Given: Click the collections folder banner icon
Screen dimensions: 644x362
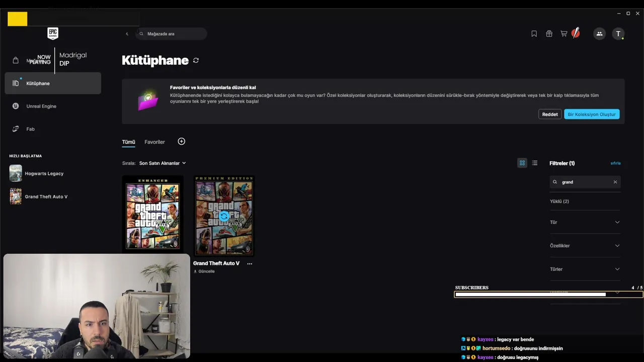Looking at the screenshot, I should (x=148, y=100).
